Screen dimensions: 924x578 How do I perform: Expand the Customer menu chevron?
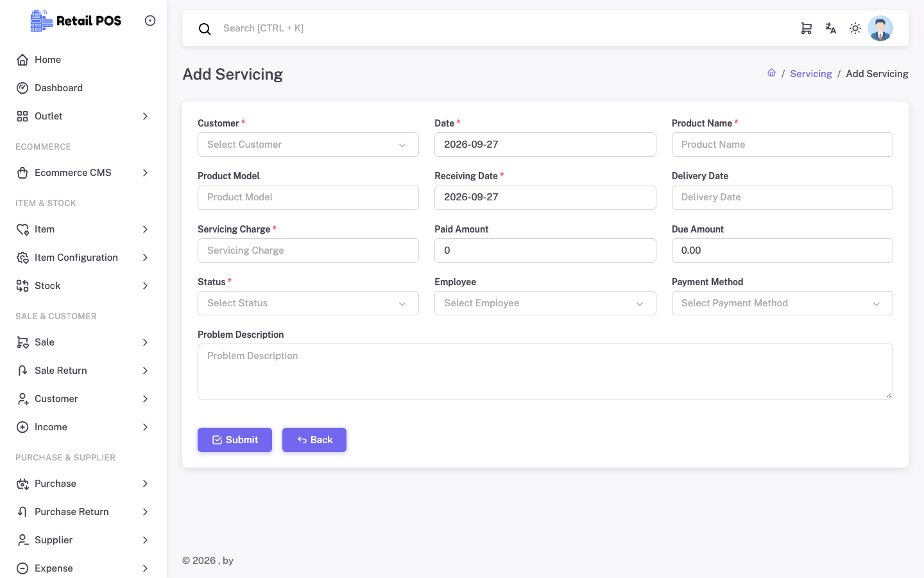point(145,399)
